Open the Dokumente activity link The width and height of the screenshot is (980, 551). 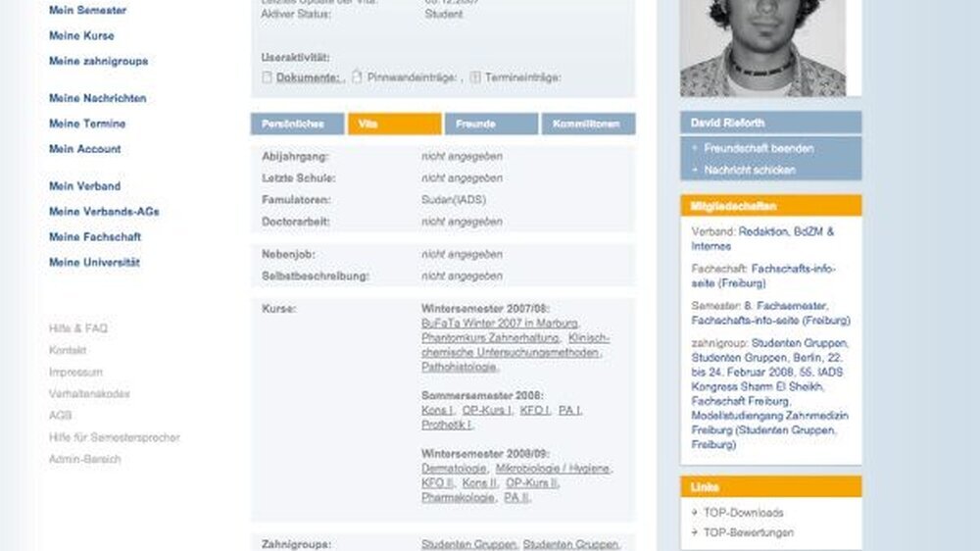point(308,77)
